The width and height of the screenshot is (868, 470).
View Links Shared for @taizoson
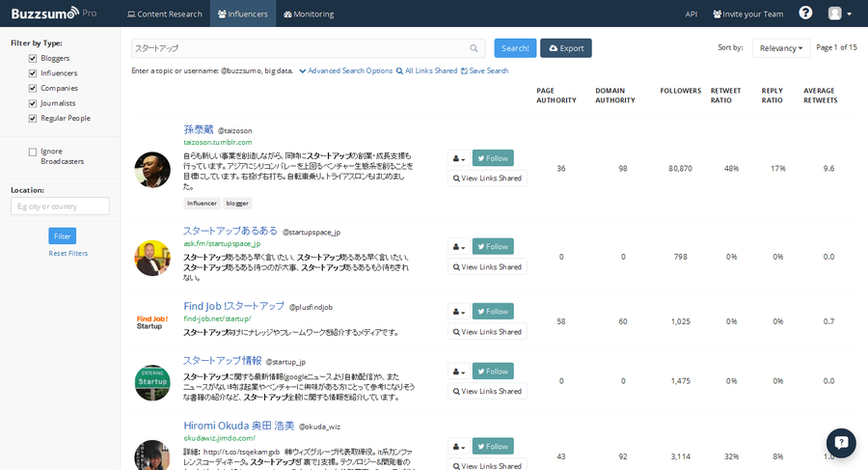487,179
